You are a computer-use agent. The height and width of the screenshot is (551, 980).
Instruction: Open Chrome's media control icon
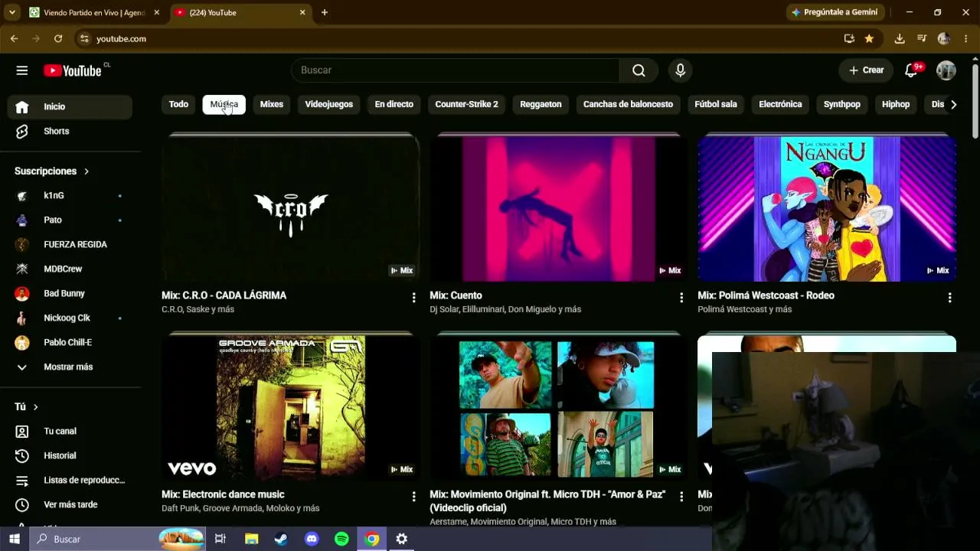(922, 38)
